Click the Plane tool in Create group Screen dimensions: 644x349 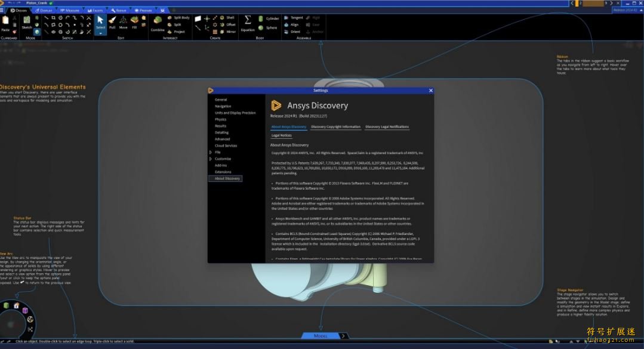click(x=198, y=18)
